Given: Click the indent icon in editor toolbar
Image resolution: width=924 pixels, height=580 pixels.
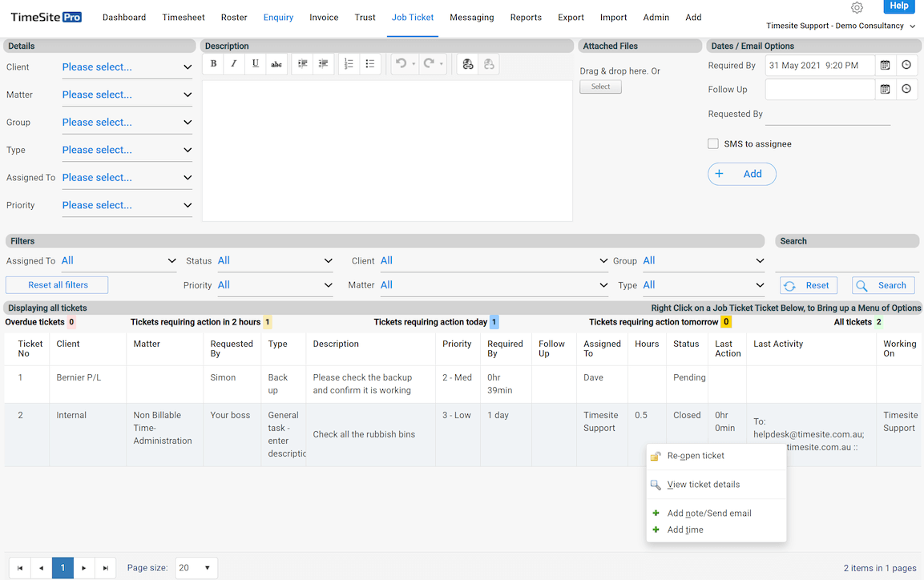Looking at the screenshot, I should [x=302, y=63].
